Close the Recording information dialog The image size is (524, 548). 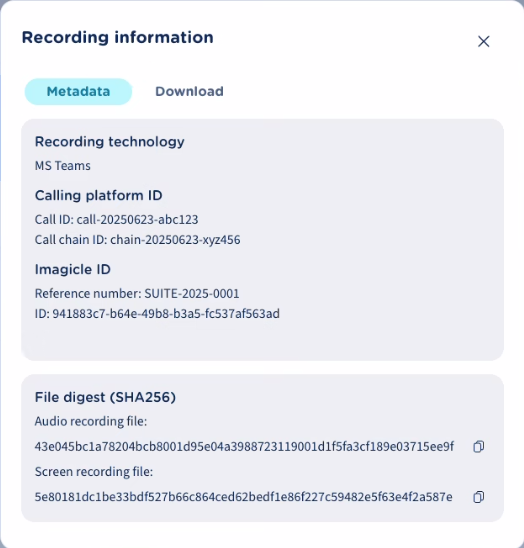[483, 41]
